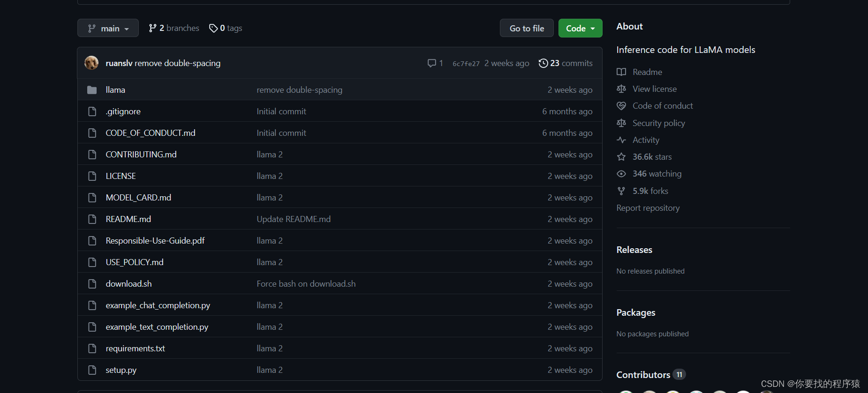
Task: Click ruanslv's avatar image
Action: click(91, 63)
